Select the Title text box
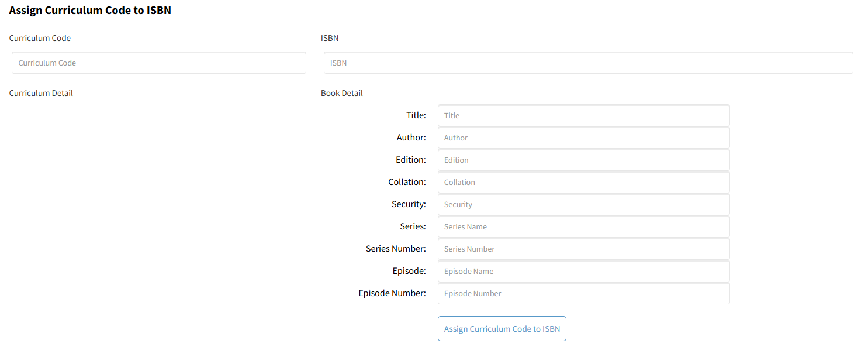 584,115
